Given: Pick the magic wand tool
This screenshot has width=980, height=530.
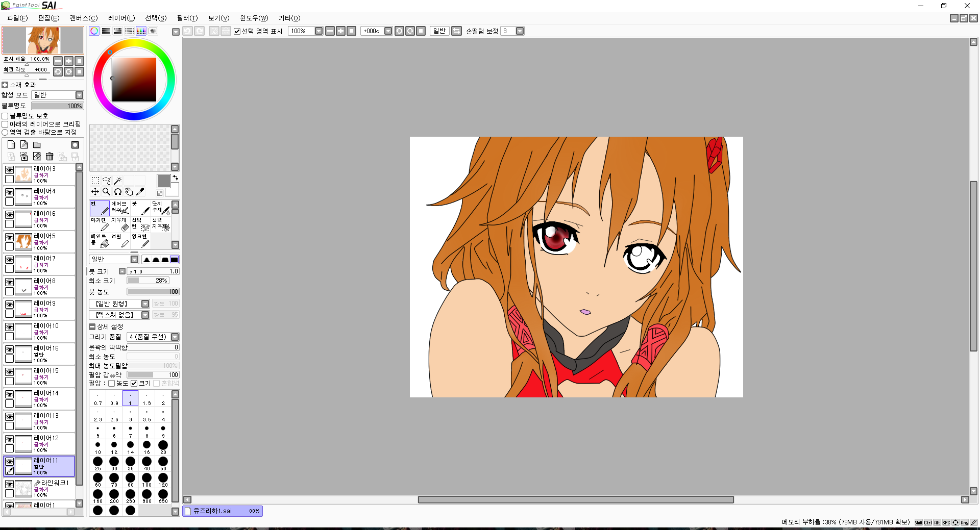Looking at the screenshot, I should [118, 181].
